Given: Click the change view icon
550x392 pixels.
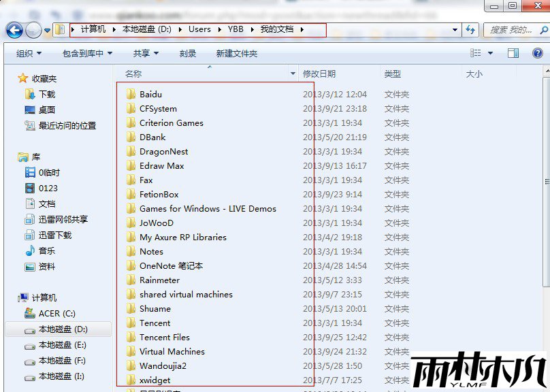Looking at the screenshot, I should 476,53.
